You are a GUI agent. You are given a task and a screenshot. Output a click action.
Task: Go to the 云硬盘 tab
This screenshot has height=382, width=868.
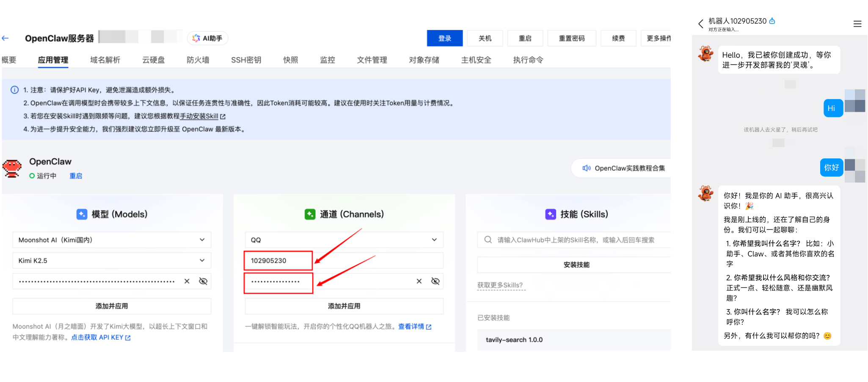(153, 60)
